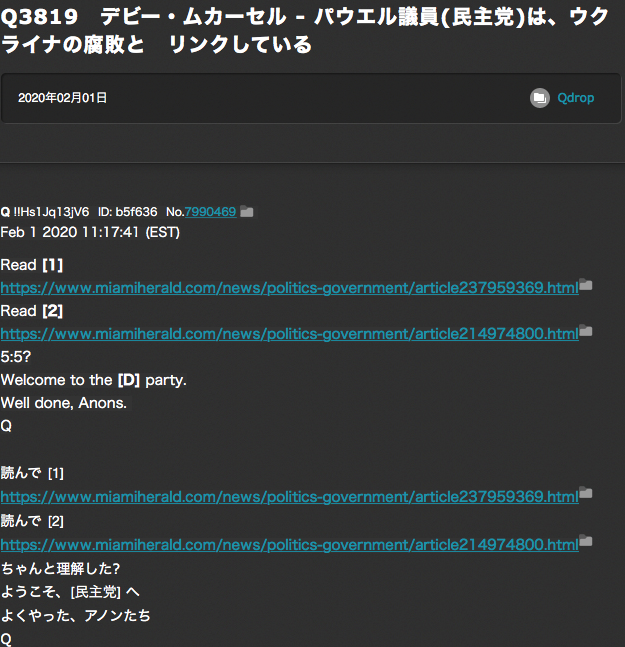
Task: Open the article214974800 link under Read [2]
Action: click(x=290, y=334)
